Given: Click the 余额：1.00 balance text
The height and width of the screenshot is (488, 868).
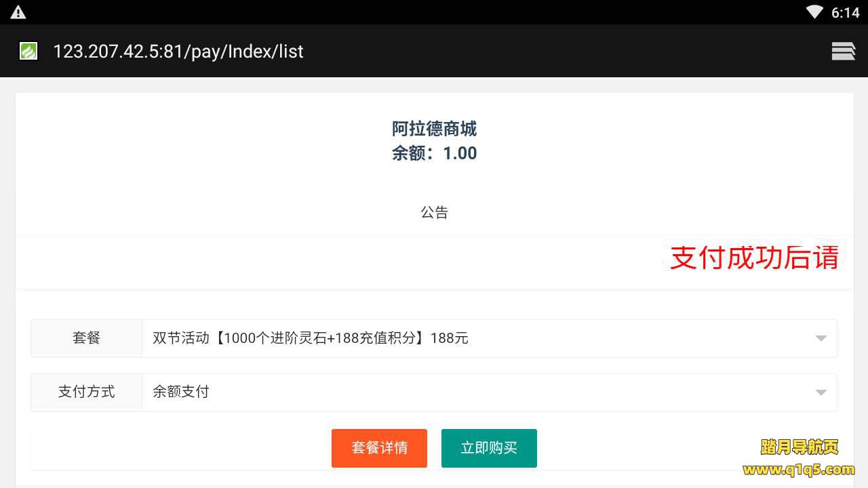Looking at the screenshot, I should (x=434, y=153).
